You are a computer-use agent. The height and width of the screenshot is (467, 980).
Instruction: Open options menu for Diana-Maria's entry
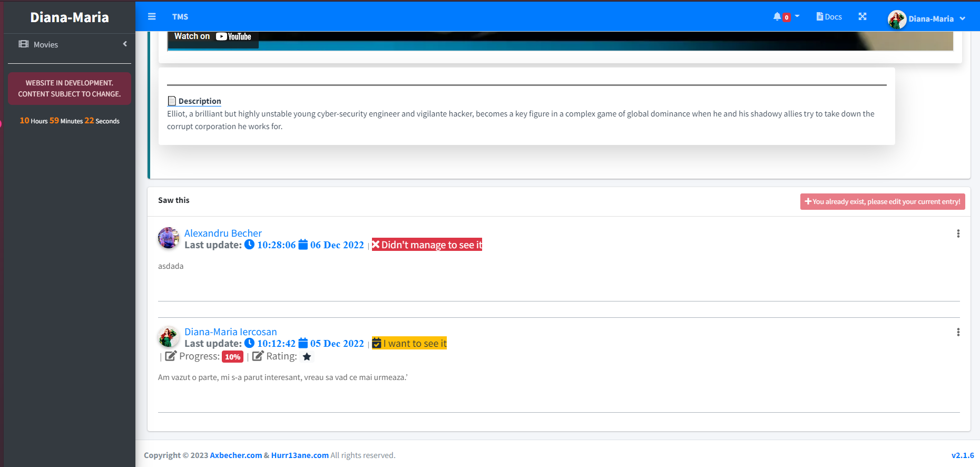(x=958, y=332)
